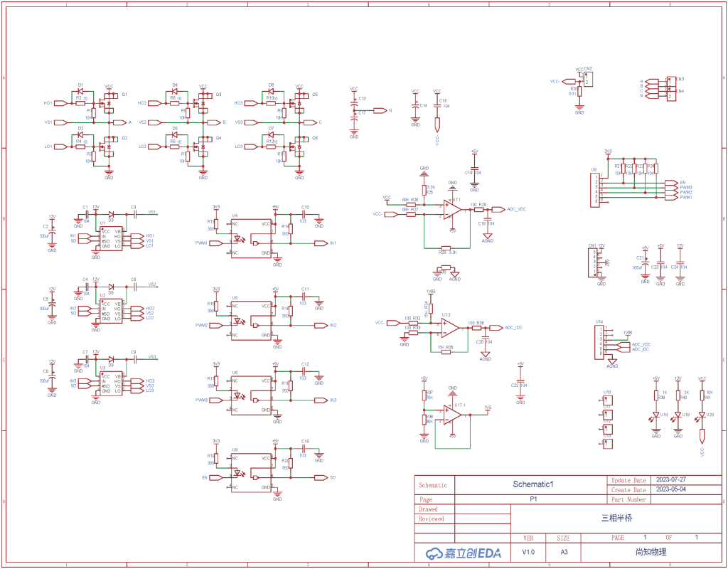Click the CN1 five-pin power connector

click(x=593, y=262)
